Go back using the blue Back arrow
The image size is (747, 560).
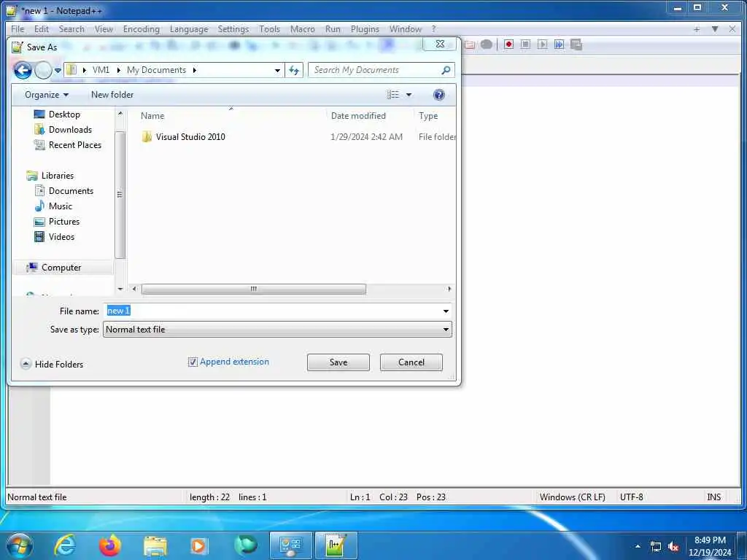(x=23, y=71)
